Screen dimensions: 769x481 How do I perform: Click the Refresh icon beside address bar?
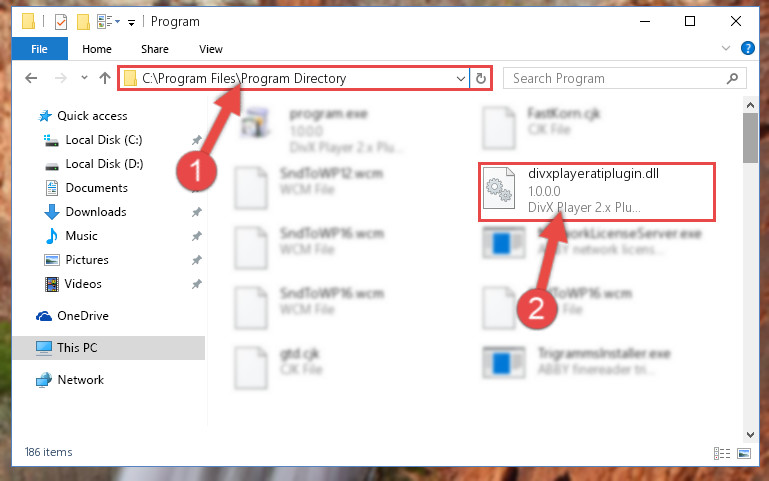click(x=481, y=78)
